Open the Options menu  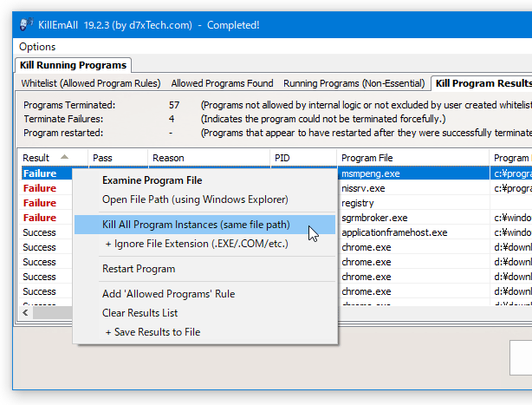click(x=37, y=47)
